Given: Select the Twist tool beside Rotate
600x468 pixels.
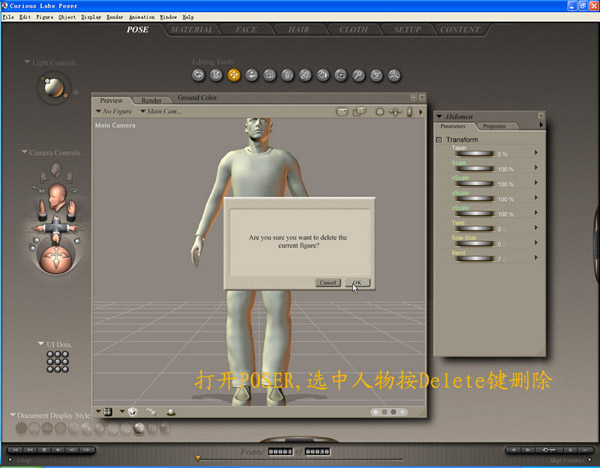Looking at the screenshot, I should pyautogui.click(x=215, y=75).
